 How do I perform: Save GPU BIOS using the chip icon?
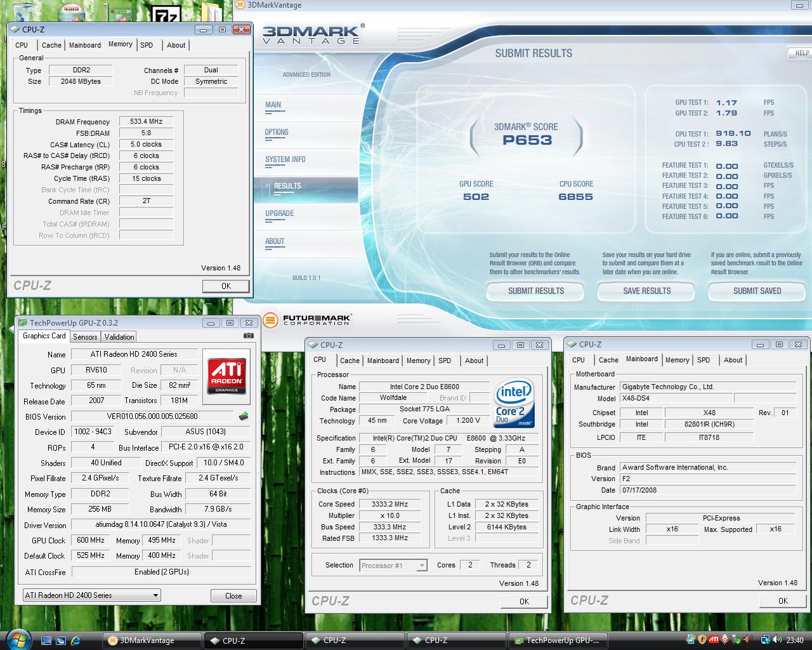(x=243, y=416)
